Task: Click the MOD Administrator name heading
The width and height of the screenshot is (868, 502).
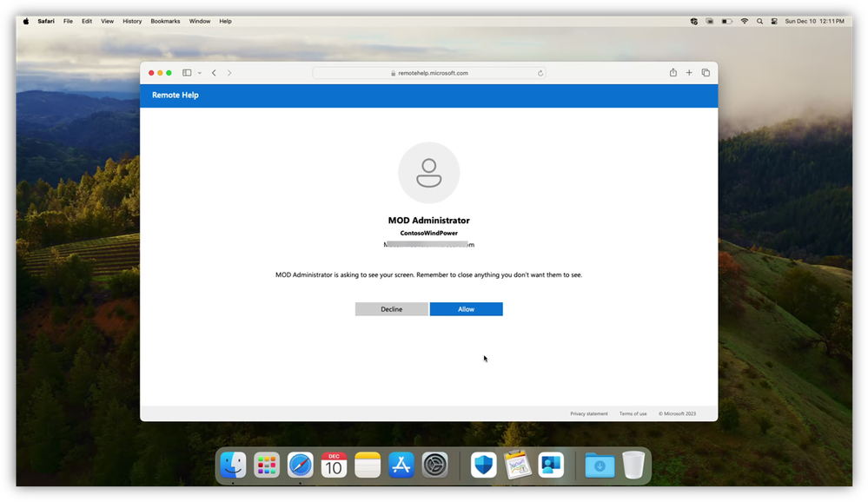Action: 429,221
